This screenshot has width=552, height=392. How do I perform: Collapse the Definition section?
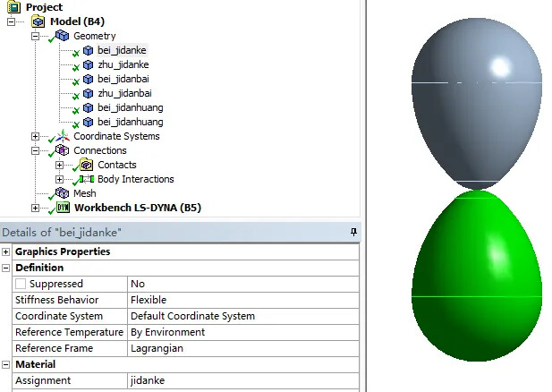coord(6,268)
